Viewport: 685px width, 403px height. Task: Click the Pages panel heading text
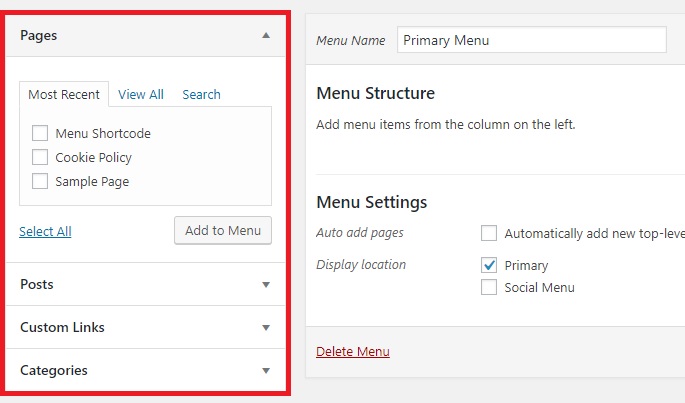point(38,35)
